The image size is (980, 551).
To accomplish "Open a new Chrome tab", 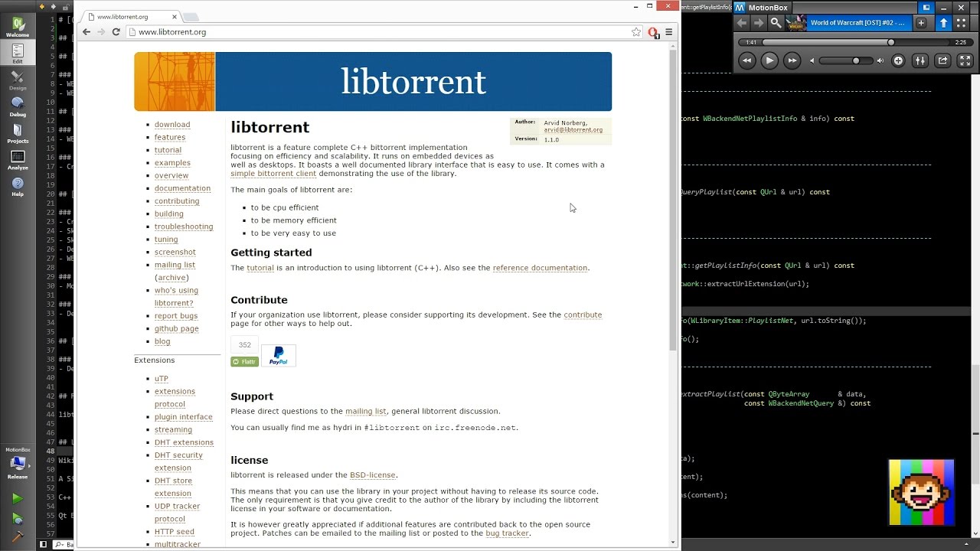I will point(191,17).
